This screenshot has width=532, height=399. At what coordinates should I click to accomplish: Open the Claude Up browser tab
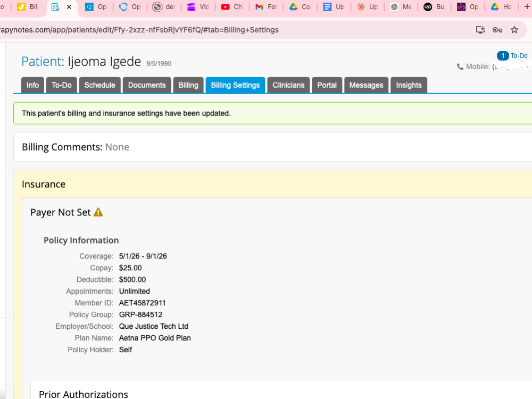coord(368,7)
